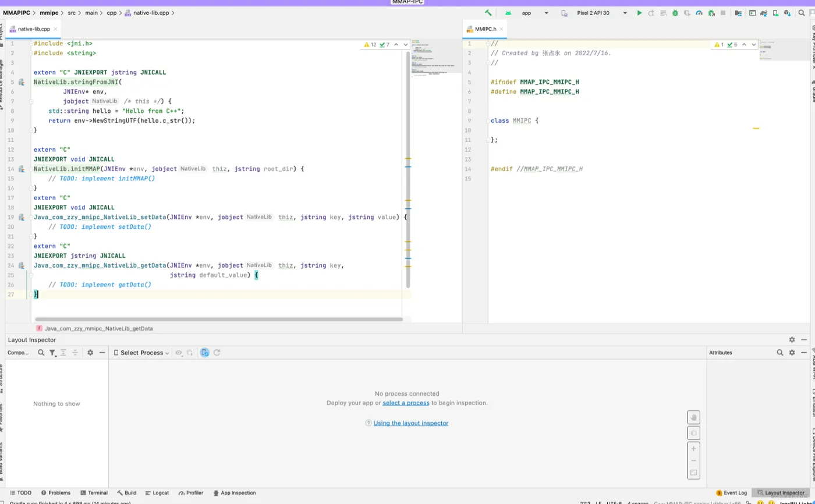Open the Terminal tool window
Screen dimensions: 815x504
point(94,493)
